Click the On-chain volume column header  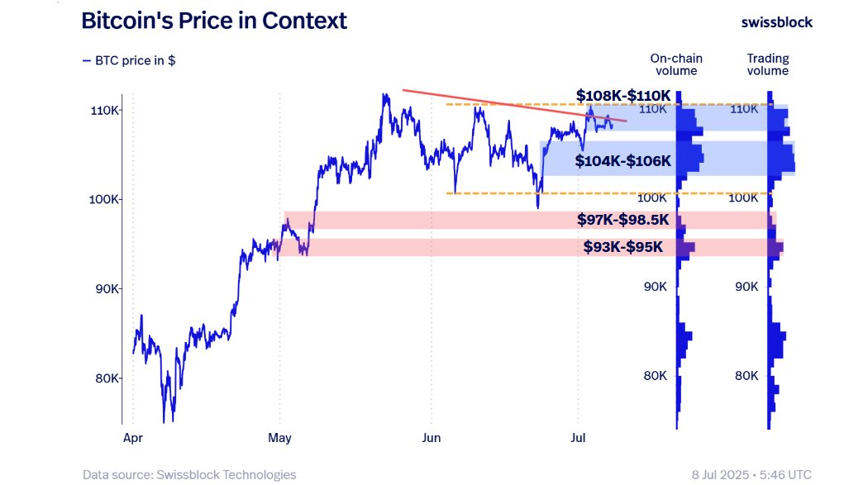676,64
